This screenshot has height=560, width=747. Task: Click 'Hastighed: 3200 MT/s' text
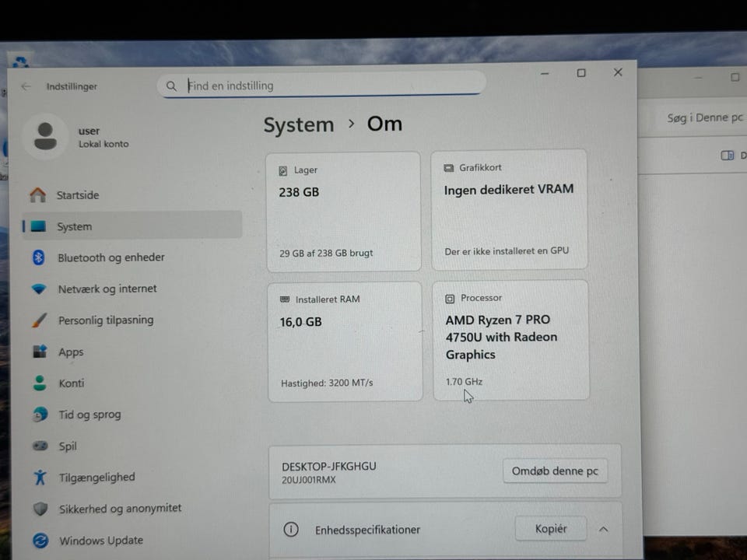(x=327, y=383)
